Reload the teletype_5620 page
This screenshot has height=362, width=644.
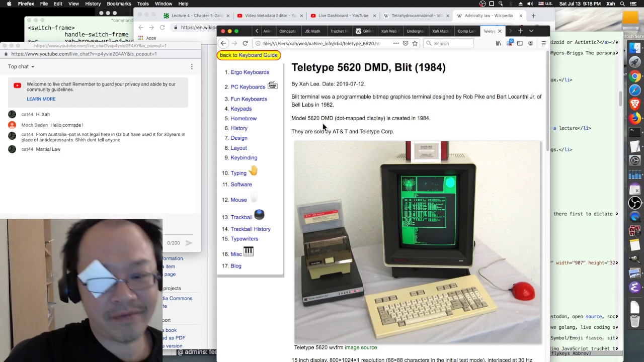click(x=245, y=43)
